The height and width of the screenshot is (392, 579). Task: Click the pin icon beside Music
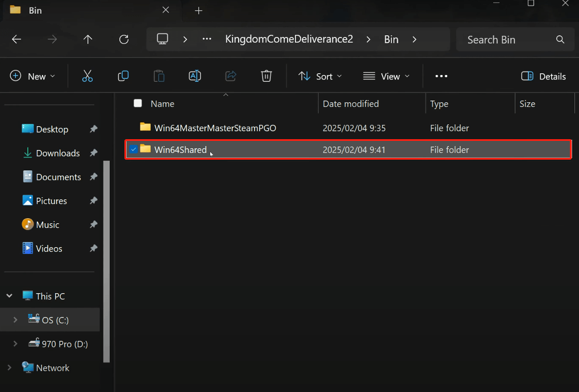point(93,224)
